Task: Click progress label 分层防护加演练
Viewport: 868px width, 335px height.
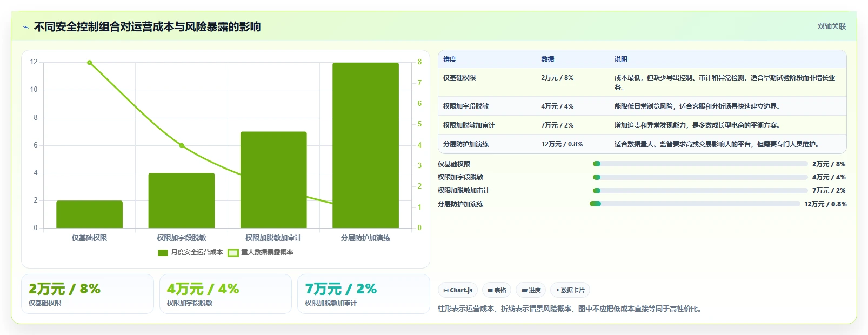Action: pyautogui.click(x=460, y=204)
